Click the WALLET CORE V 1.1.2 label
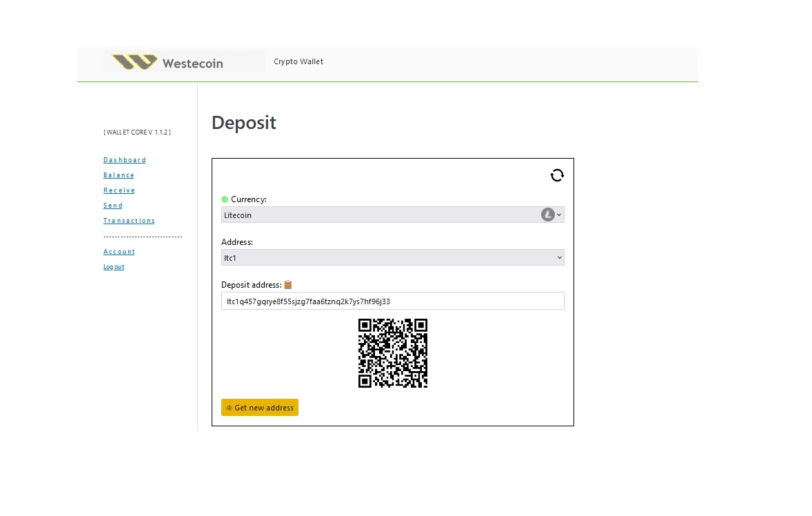Image resolution: width=812 pixels, height=516 pixels. tap(137, 132)
